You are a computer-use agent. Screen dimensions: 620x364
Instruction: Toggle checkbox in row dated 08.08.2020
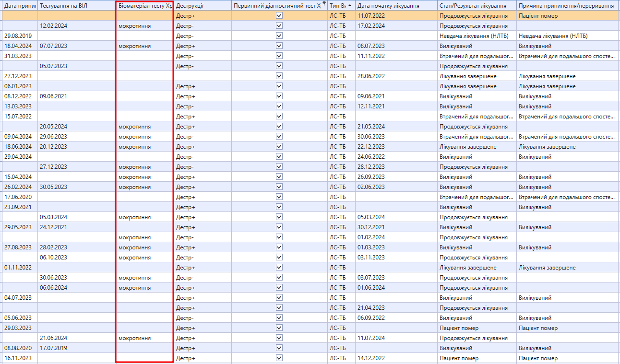(x=279, y=348)
